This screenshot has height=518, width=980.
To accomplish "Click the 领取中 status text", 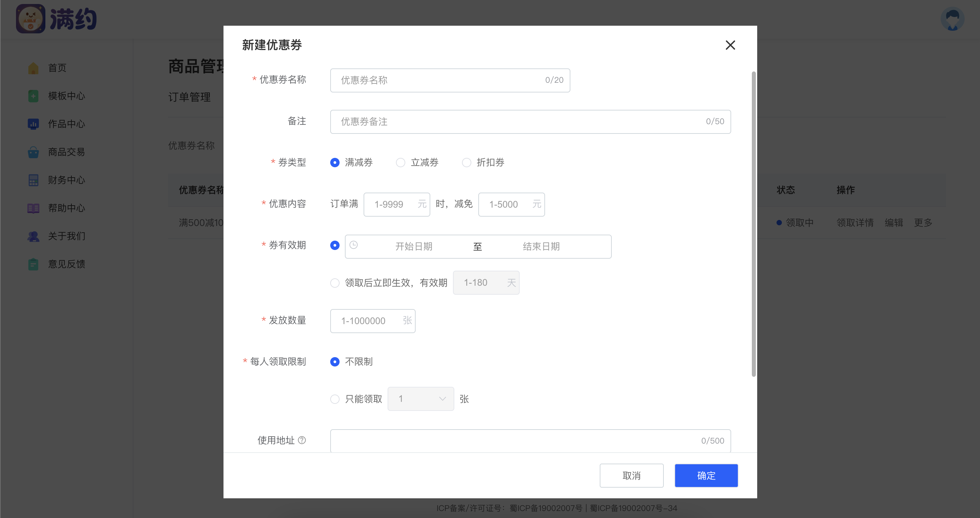I will pos(799,223).
